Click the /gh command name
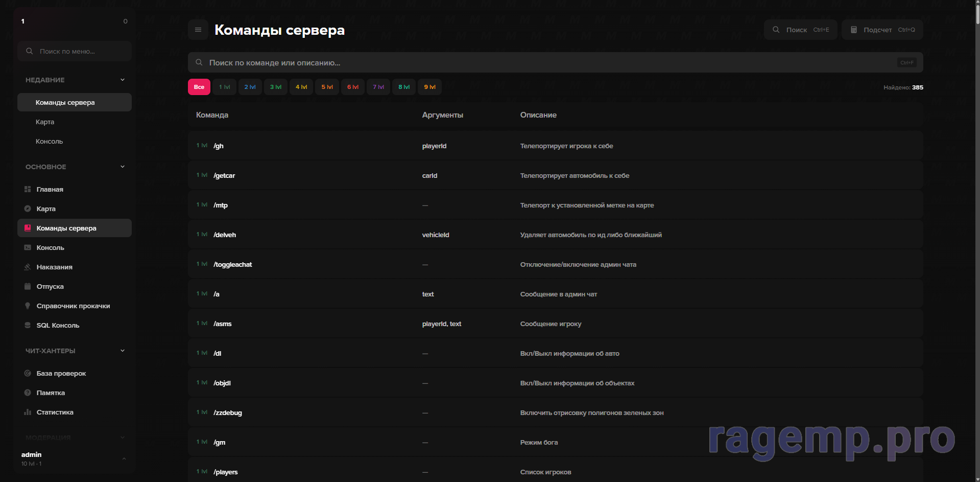Screen dimensions: 980x482 [x=219, y=146]
